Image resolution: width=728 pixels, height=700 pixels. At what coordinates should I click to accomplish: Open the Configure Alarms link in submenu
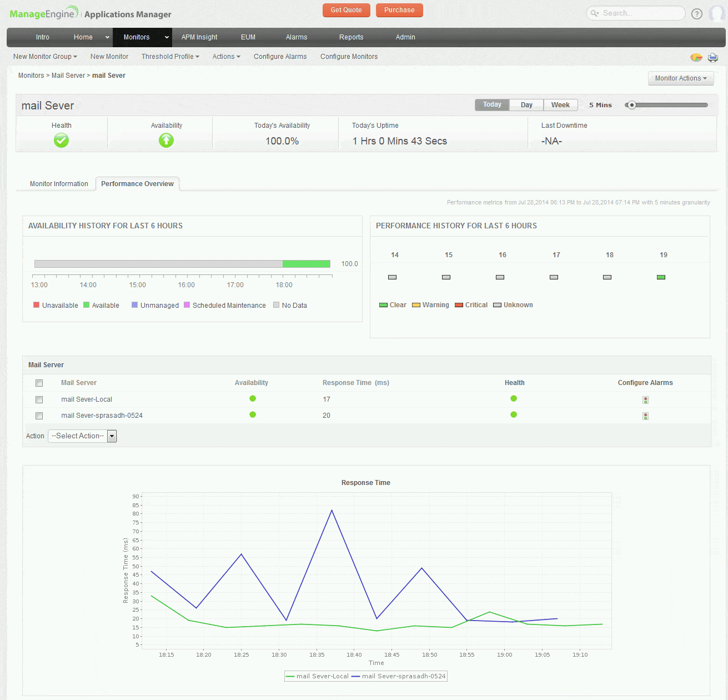click(x=280, y=57)
